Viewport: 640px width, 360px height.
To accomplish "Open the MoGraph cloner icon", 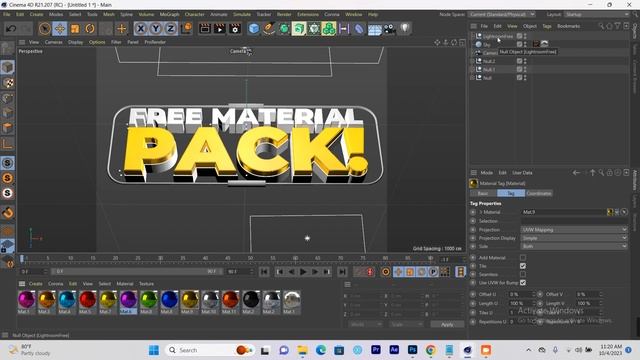I will click(329, 29).
